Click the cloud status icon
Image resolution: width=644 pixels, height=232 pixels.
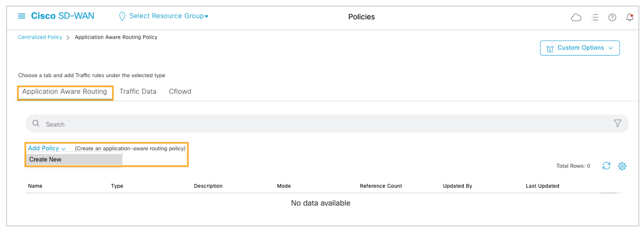coord(576,17)
